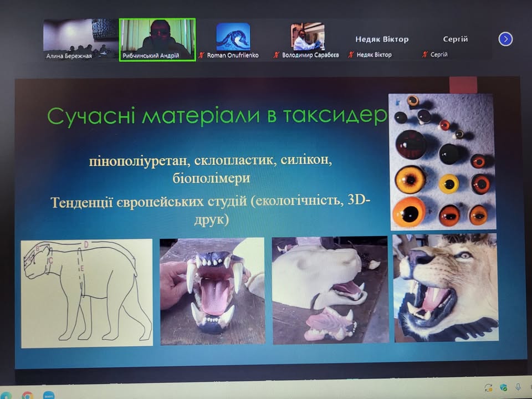The height and width of the screenshot is (399, 532).
Task: Click the muted mic icon beside Недяк Віктор
Action: pos(351,54)
